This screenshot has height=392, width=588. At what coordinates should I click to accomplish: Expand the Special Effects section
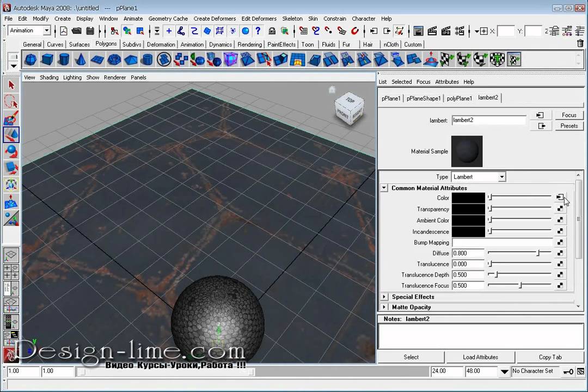click(384, 297)
